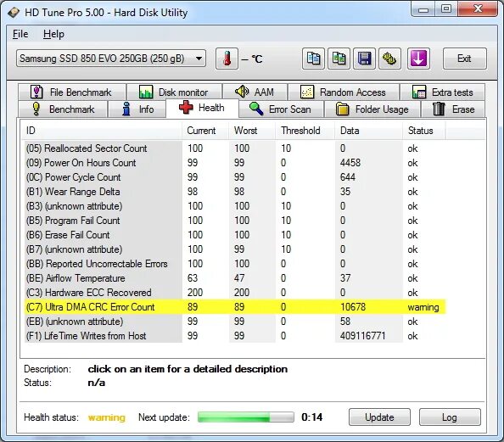The height and width of the screenshot is (442, 504).
Task: Open the drive selection dropdown
Action: (111, 59)
